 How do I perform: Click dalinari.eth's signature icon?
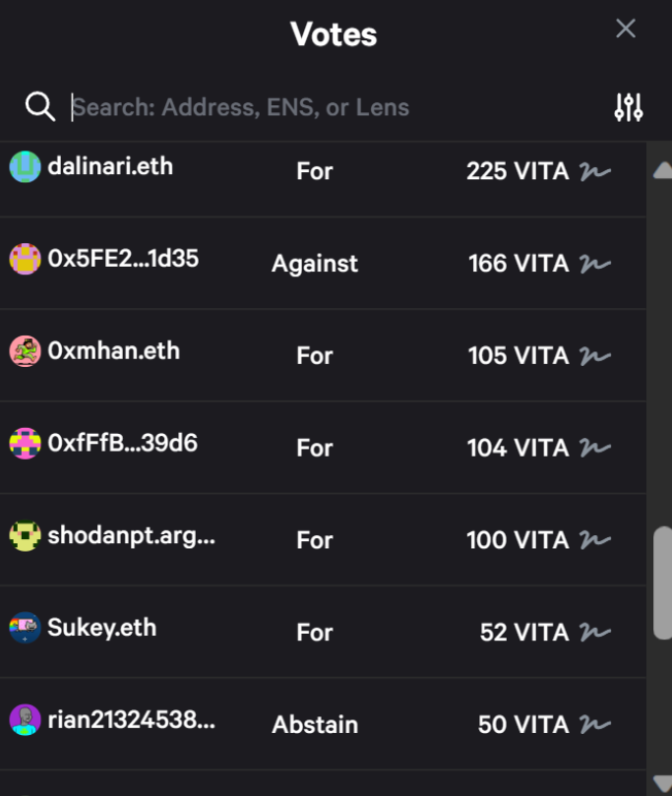[595, 171]
